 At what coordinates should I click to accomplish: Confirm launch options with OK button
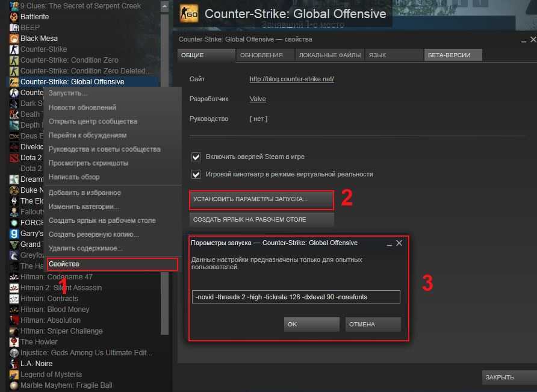pos(312,324)
